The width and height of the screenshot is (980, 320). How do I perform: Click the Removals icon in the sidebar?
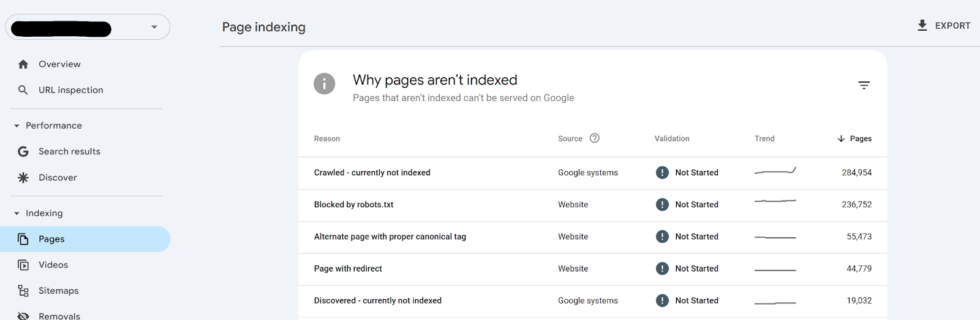[23, 316]
